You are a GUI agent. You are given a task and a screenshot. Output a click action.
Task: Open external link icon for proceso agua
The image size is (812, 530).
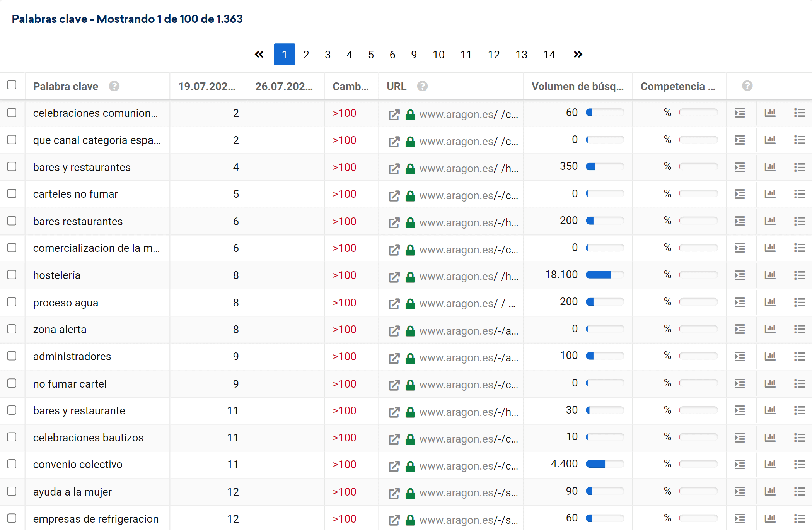click(394, 304)
